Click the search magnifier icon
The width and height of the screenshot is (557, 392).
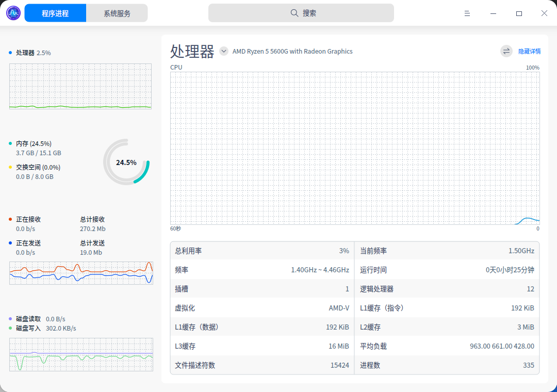pyautogui.click(x=293, y=13)
